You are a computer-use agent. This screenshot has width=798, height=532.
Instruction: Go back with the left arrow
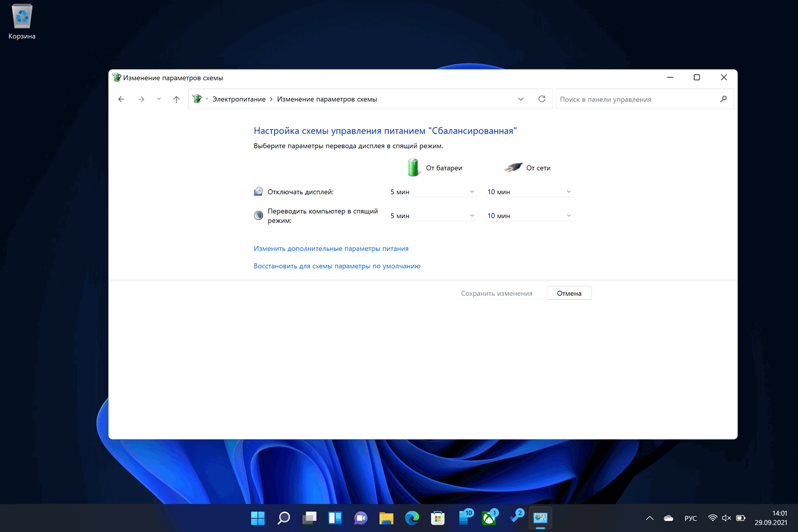click(x=121, y=99)
